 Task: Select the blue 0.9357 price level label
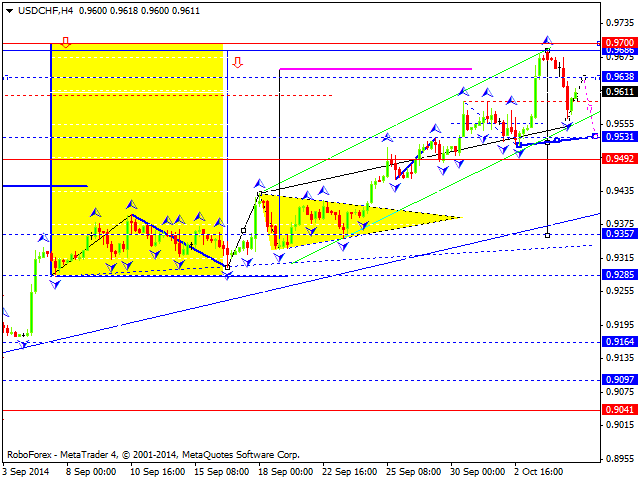click(x=620, y=233)
